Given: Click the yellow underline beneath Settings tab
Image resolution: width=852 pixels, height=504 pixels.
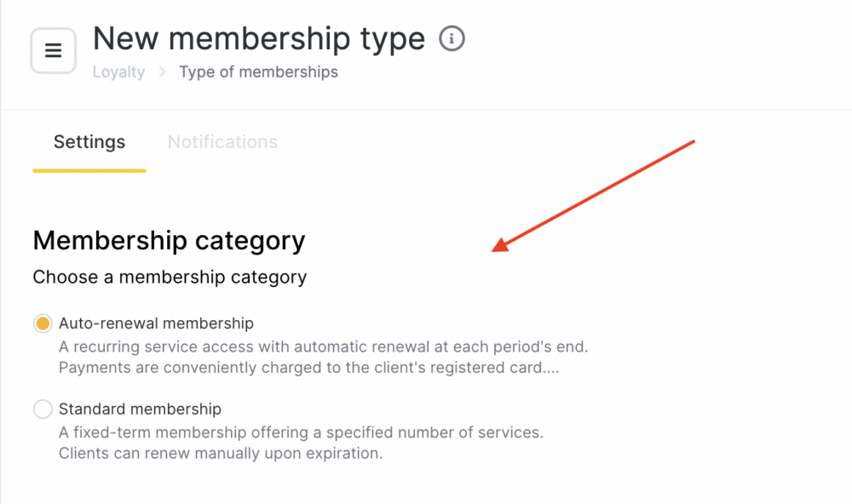Looking at the screenshot, I should (89, 170).
